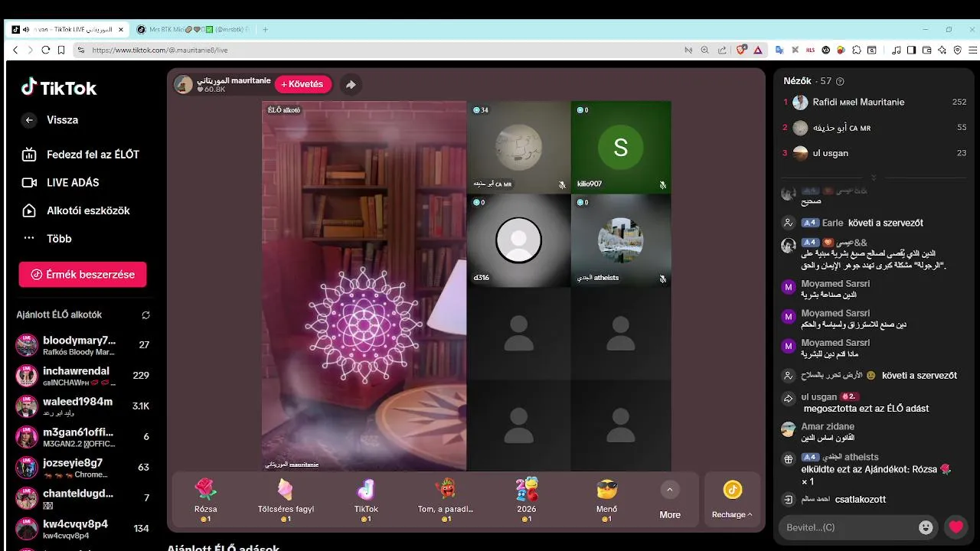
Task: Click the share arrow icon beside Követés
Action: point(351,85)
